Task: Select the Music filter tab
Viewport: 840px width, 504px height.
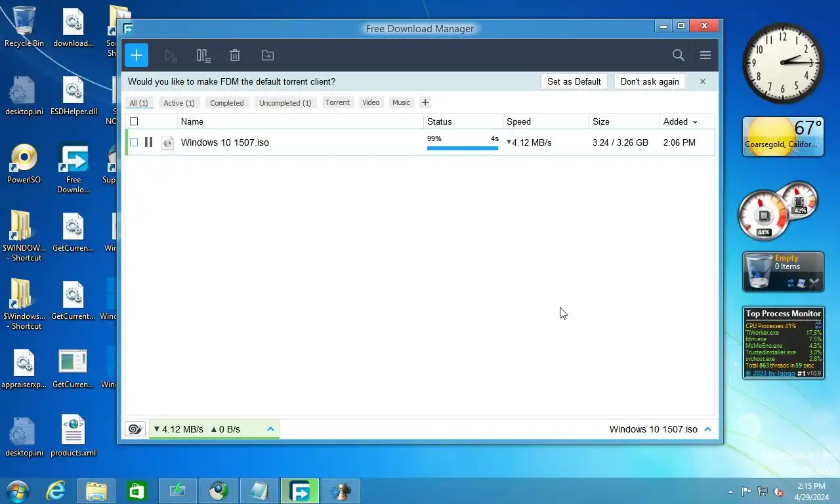Action: 401,102
